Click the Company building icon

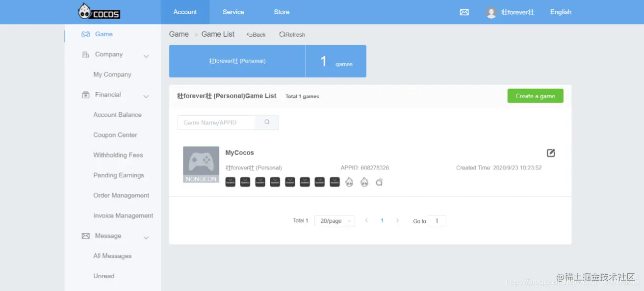pos(85,54)
